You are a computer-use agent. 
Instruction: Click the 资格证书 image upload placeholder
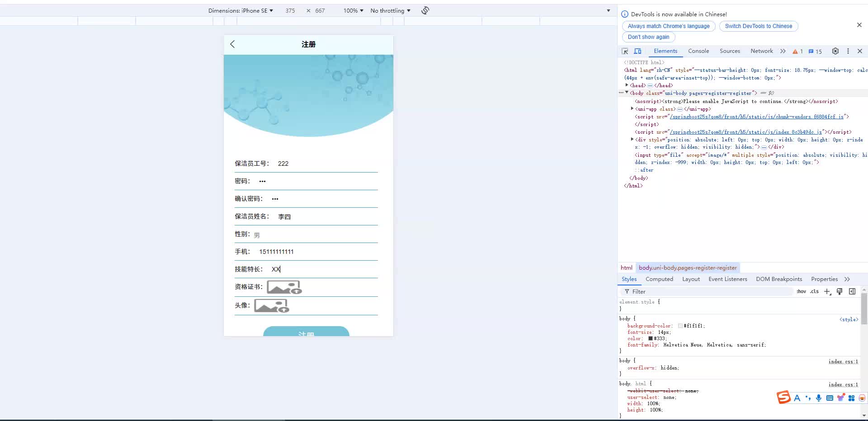click(283, 287)
